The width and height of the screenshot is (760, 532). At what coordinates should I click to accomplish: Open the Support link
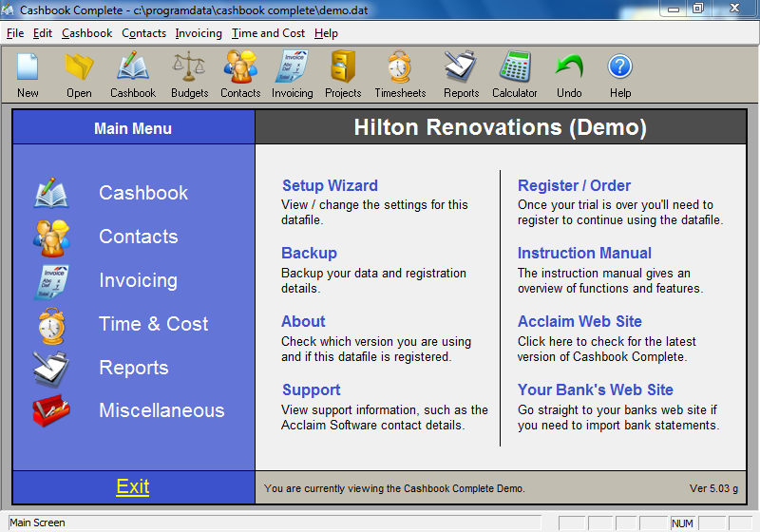(x=312, y=390)
